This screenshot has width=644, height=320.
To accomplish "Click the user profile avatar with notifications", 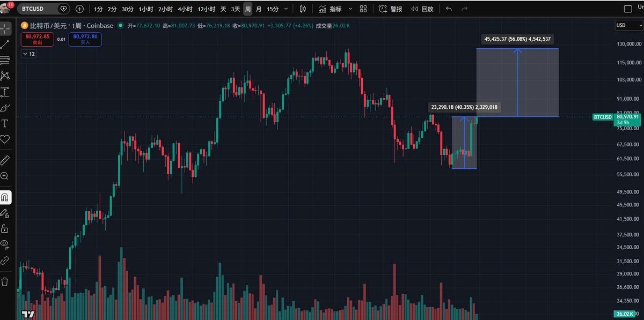I will [x=6, y=8].
